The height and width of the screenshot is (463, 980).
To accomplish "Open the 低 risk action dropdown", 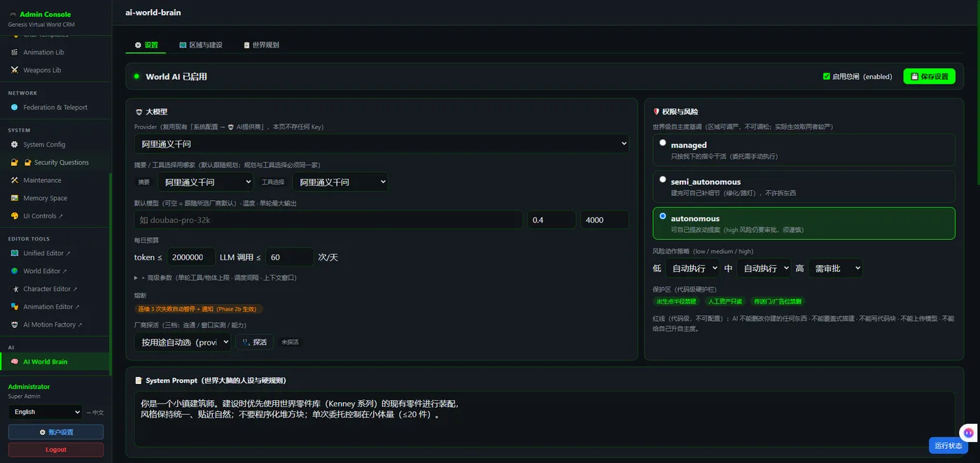I will click(x=693, y=268).
